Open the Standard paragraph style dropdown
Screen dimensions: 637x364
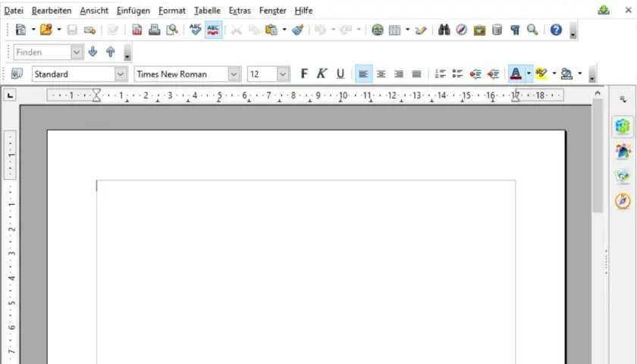pos(121,74)
